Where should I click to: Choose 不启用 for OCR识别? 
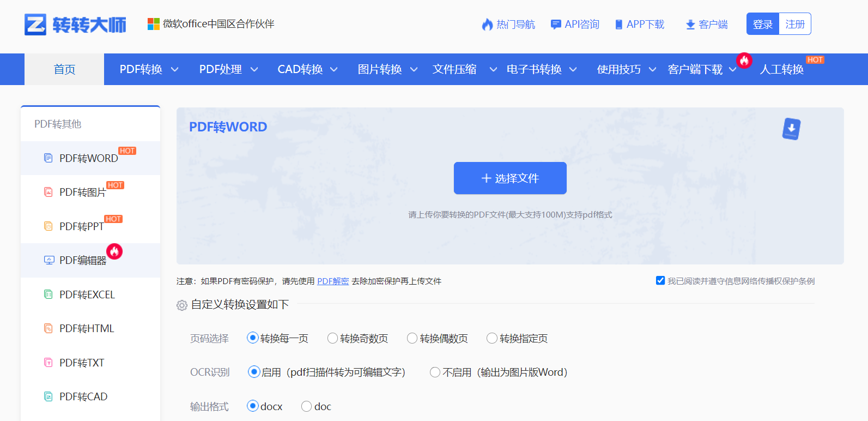[x=435, y=372]
